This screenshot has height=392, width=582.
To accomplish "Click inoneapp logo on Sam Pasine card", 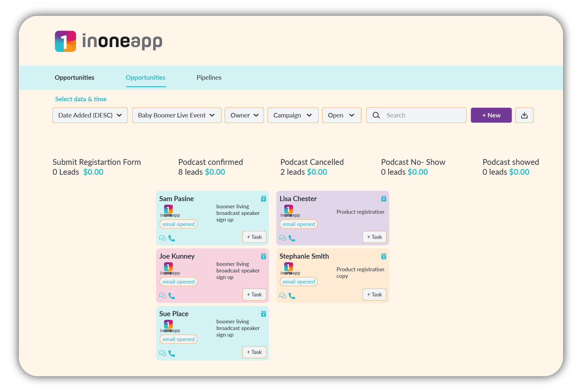I will click(170, 211).
